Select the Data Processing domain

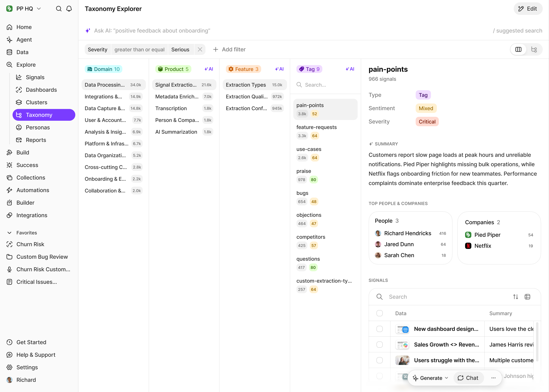point(113,85)
